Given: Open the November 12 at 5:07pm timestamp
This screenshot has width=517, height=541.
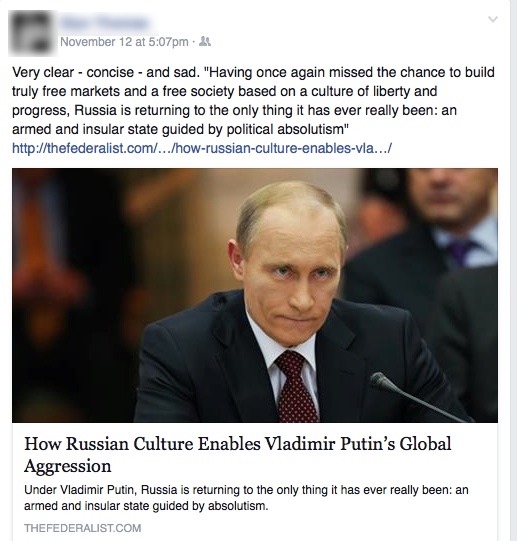Looking at the screenshot, I should (x=124, y=42).
